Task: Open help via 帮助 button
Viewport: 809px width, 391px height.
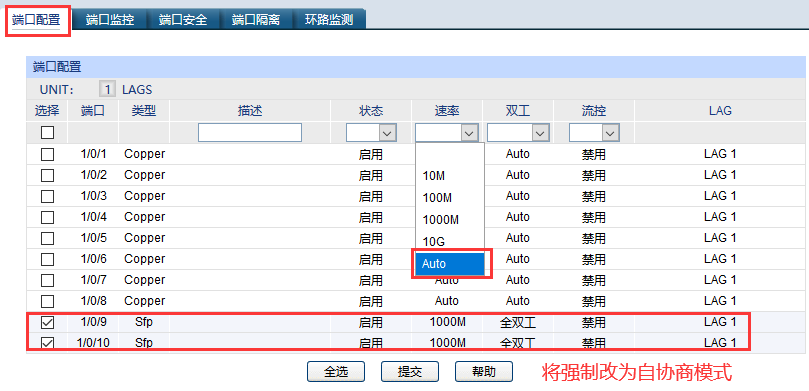Action: pos(484,371)
